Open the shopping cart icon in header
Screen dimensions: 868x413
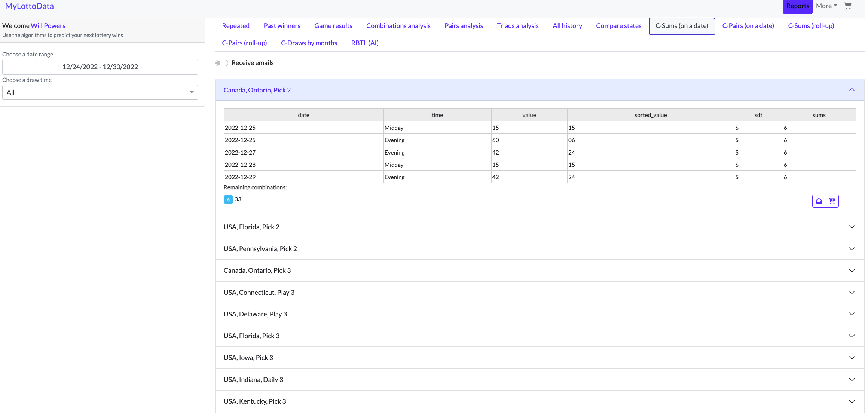point(848,6)
